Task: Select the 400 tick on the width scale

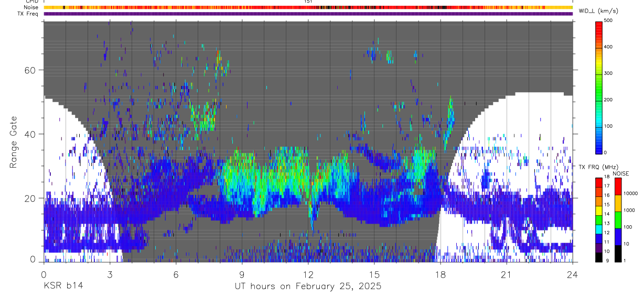Action: click(609, 47)
